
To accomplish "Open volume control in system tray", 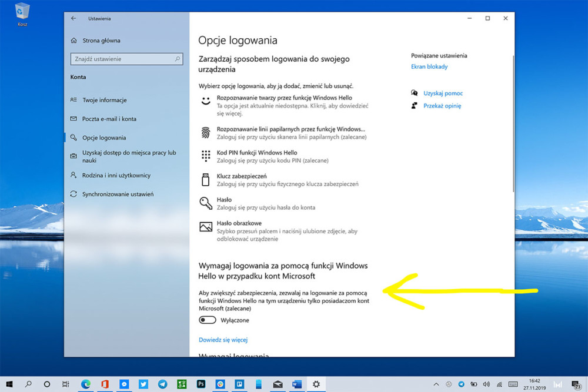I will 486,384.
